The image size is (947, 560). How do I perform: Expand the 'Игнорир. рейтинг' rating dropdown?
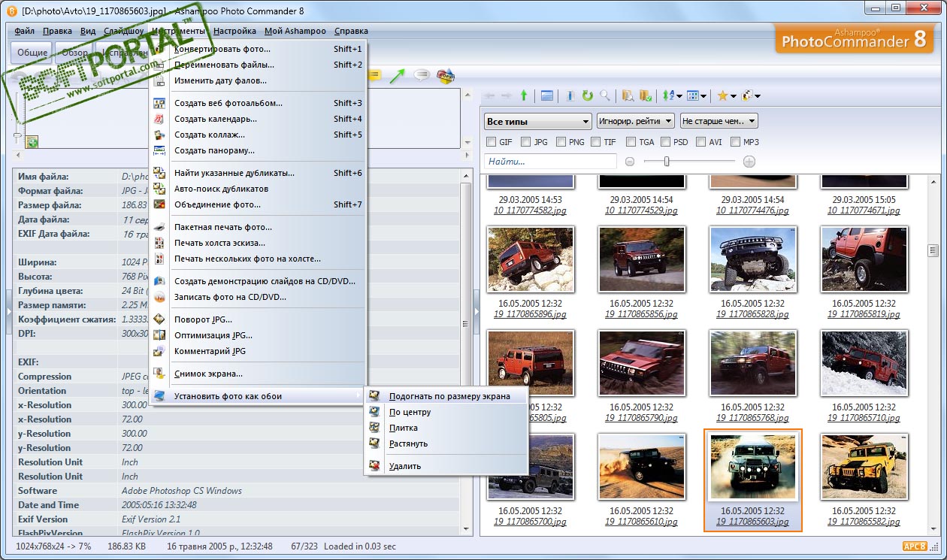tap(635, 121)
